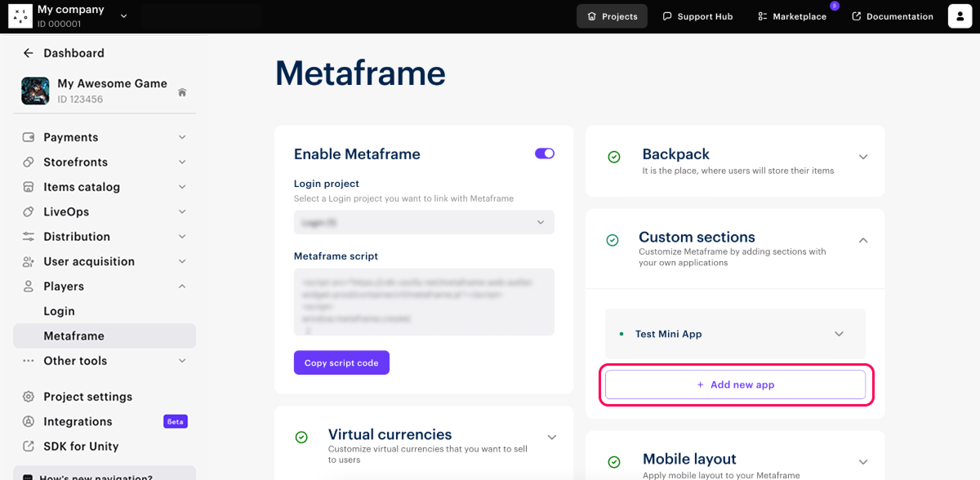Open the Projects tab
Image resolution: width=980 pixels, height=480 pixels.
[x=612, y=16]
